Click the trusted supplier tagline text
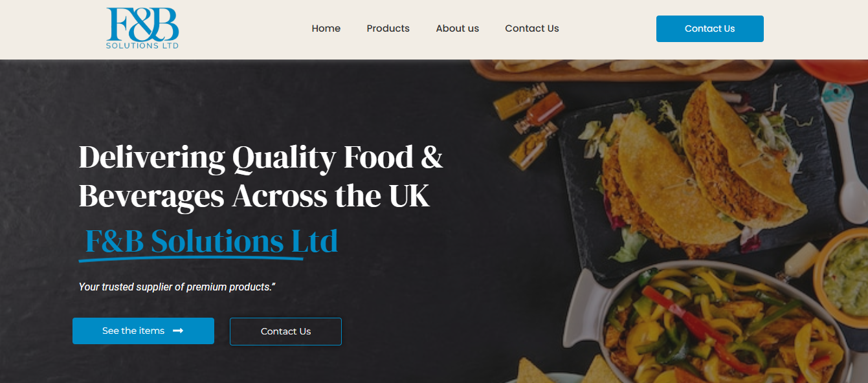The width and height of the screenshot is (868, 383). coord(177,287)
